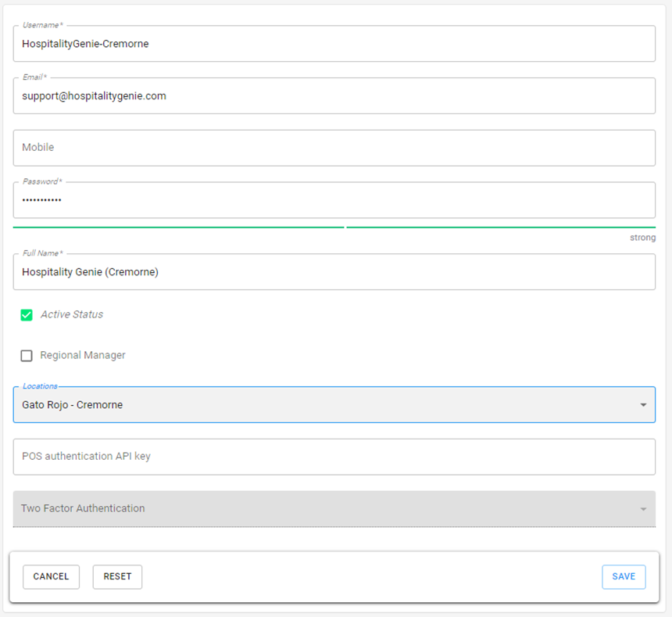Screen dimensions: 672x617
Task: Click the Two Factor Authentication arrow icon
Action: pyautogui.click(x=643, y=509)
